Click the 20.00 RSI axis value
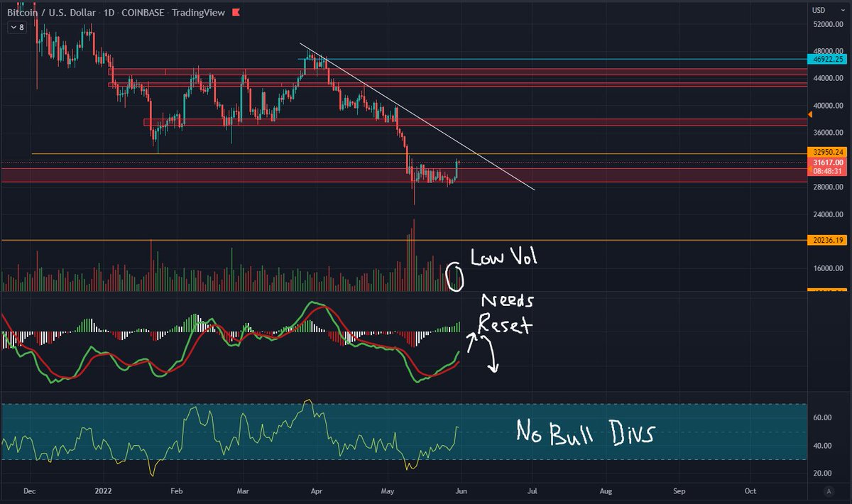 tap(823, 473)
